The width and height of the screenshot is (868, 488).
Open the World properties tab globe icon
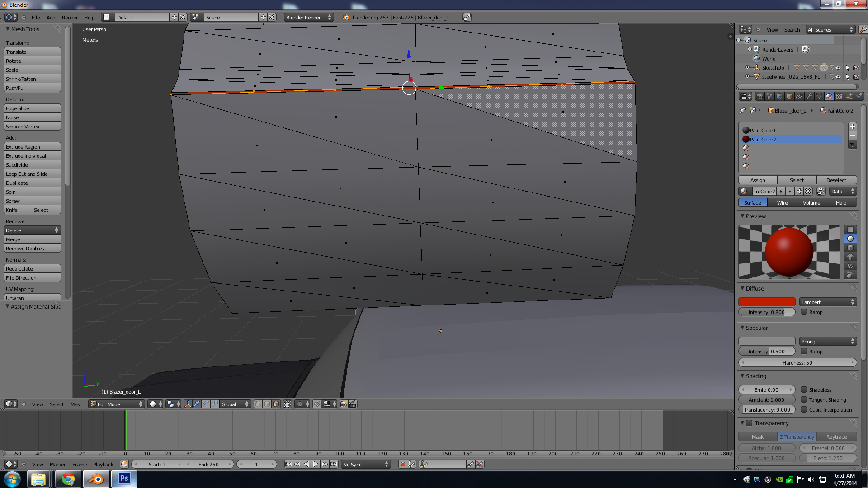pos(779,96)
